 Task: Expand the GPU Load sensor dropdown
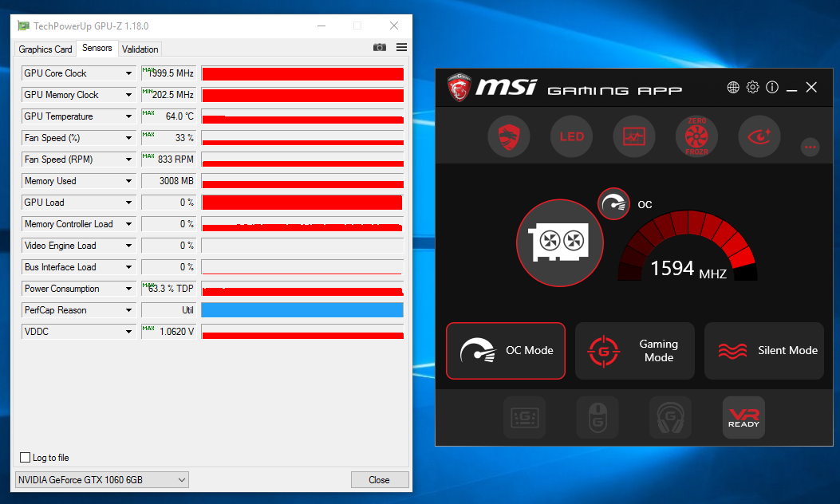click(128, 203)
